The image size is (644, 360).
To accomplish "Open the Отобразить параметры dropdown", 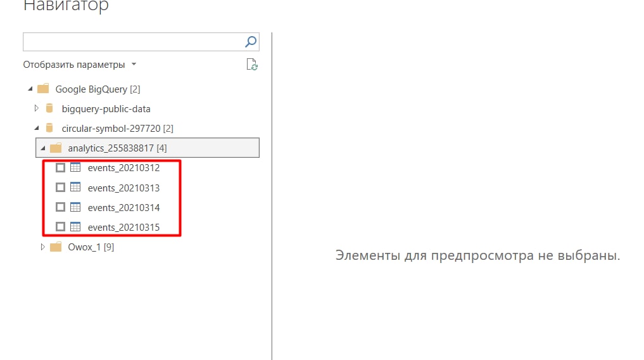I will [x=80, y=65].
